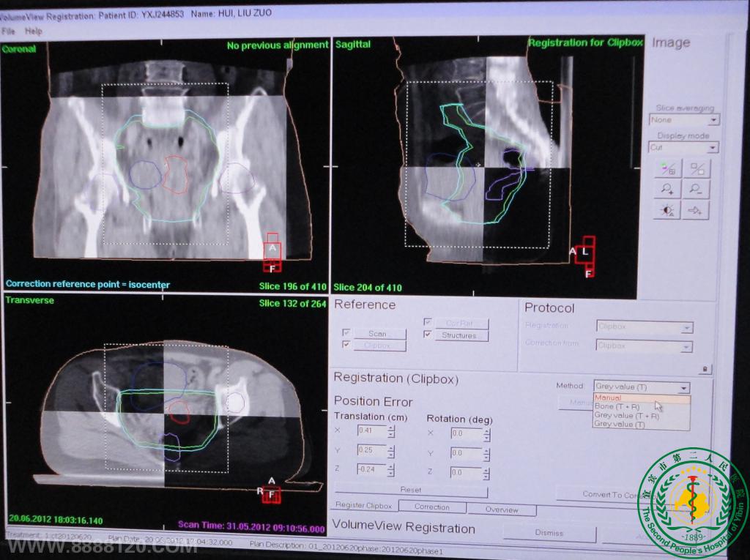Click the colored overlay display icon
This screenshot has width=750, height=560.
coord(667,168)
